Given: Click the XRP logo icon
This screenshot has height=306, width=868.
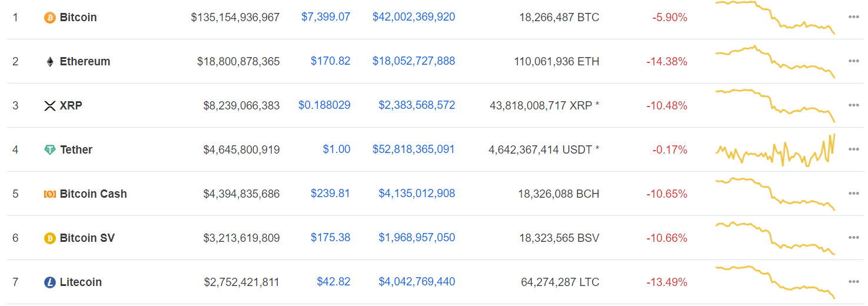Looking at the screenshot, I should 50,106.
